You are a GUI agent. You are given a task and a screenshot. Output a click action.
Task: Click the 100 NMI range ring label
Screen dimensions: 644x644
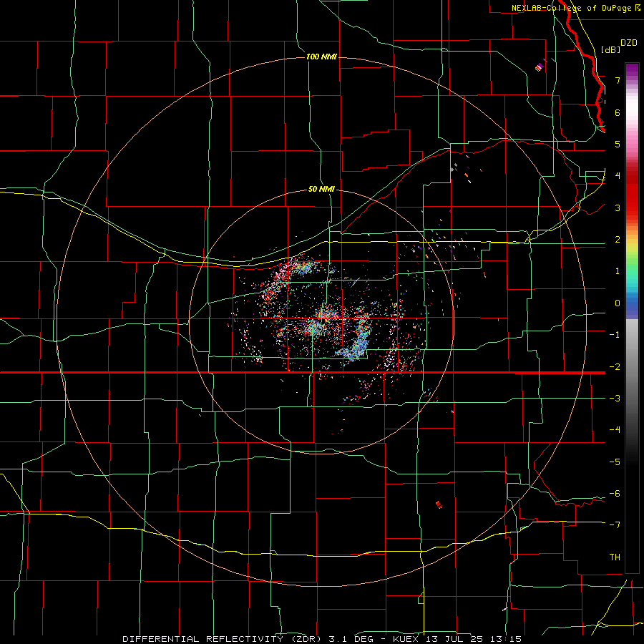click(x=321, y=57)
